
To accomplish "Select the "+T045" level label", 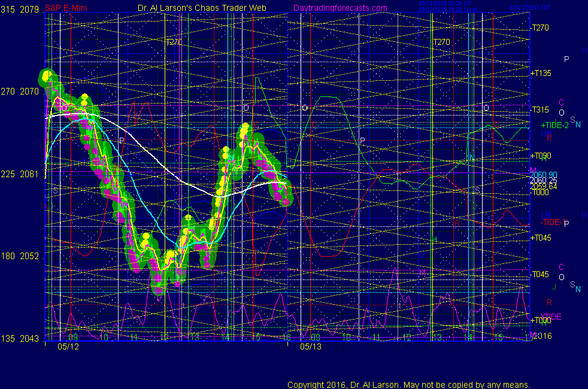I will coord(541,238).
